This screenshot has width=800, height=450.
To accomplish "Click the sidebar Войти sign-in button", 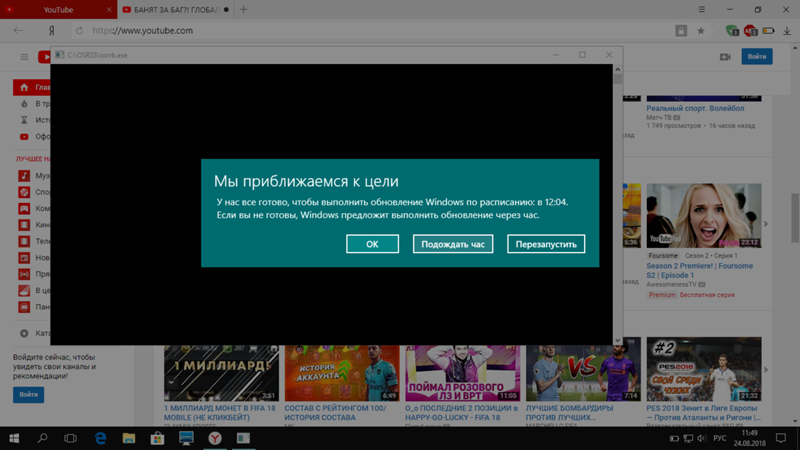I will pos(29,394).
